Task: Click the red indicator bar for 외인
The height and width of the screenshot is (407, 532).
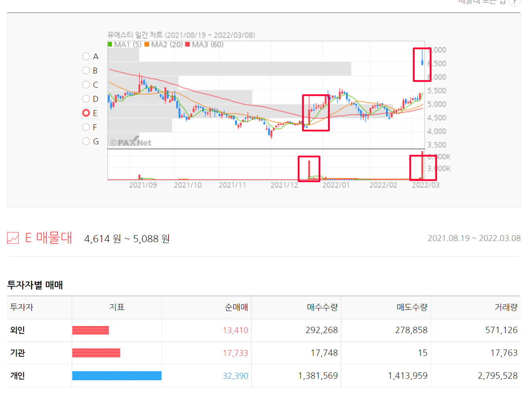Action: click(90, 330)
